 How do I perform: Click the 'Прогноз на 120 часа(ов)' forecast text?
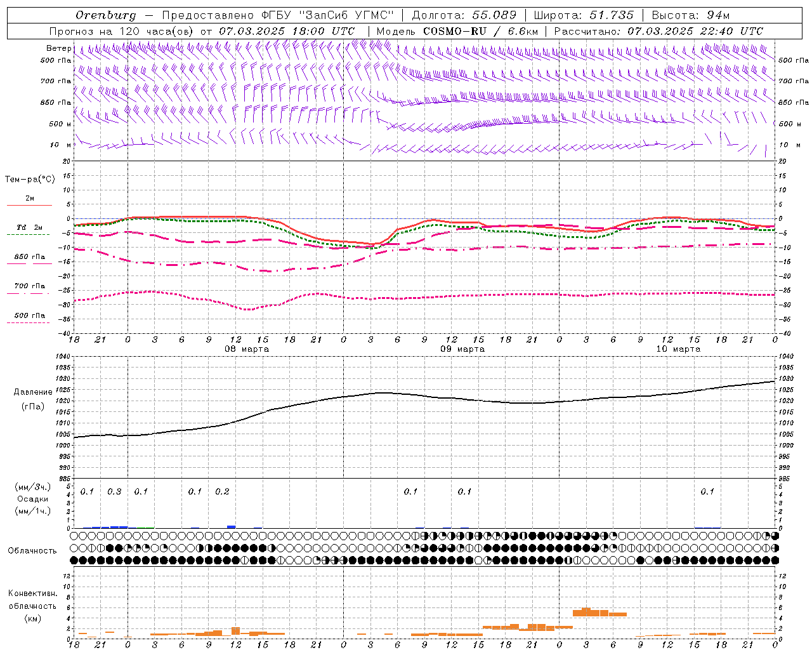click(x=122, y=30)
